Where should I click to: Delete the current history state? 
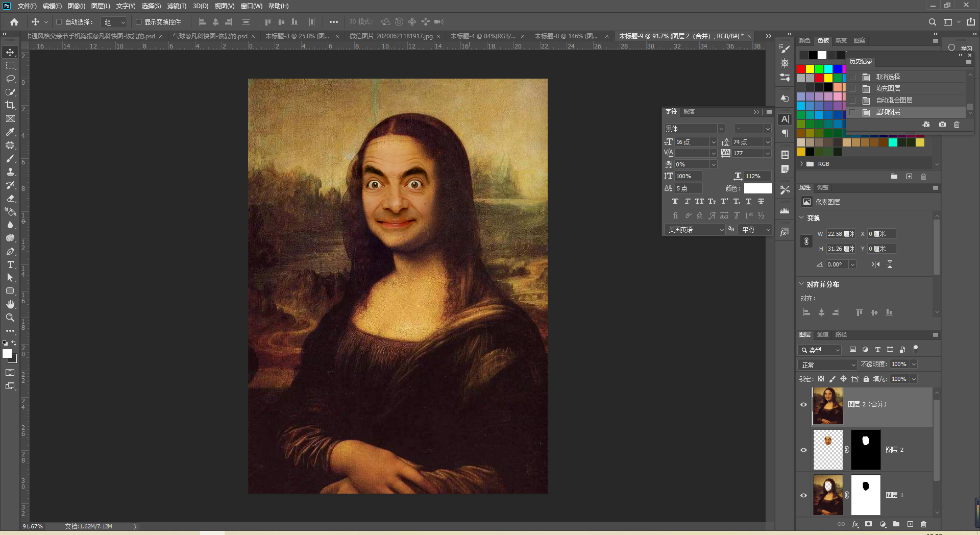point(957,125)
